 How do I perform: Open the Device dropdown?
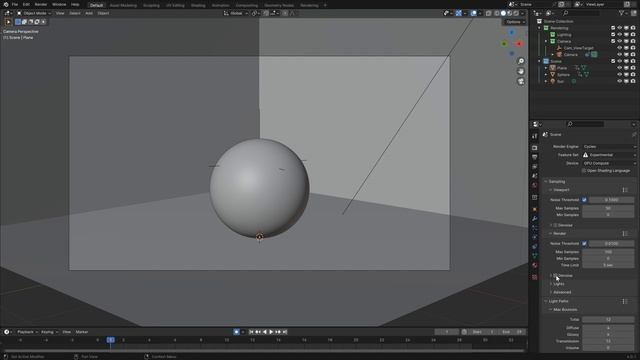(609, 163)
